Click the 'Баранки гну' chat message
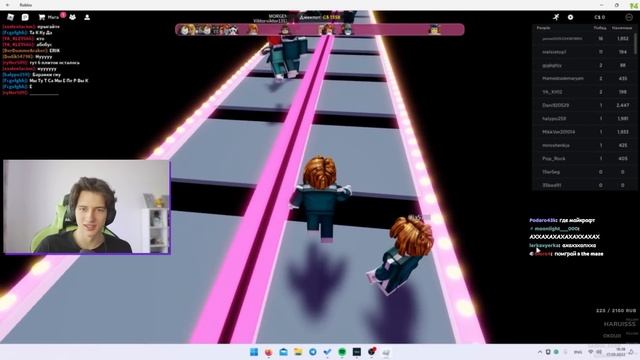This screenshot has height=360, width=640. tap(47, 75)
